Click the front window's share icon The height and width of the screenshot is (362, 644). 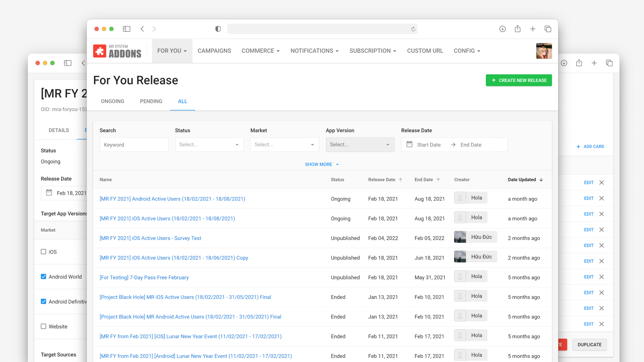point(518,29)
